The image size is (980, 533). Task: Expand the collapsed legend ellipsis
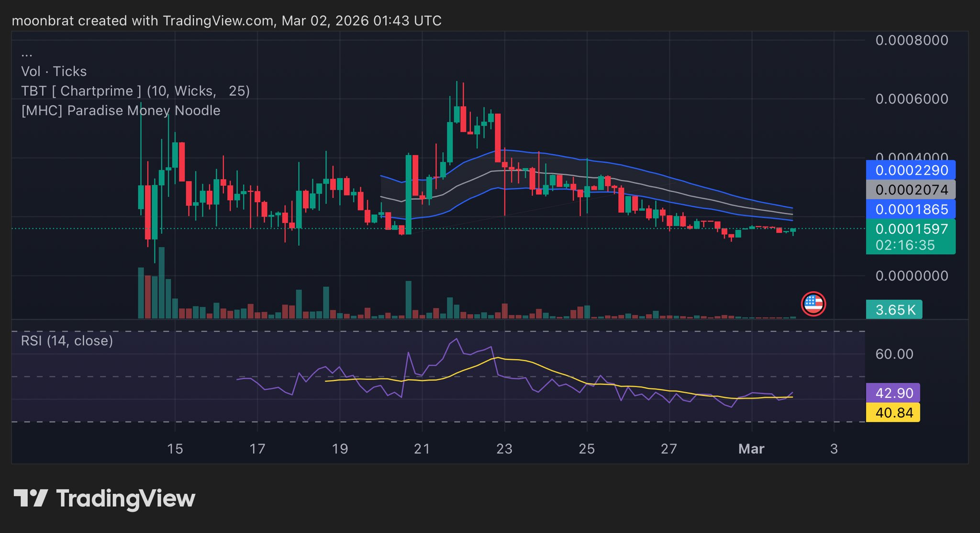27,55
